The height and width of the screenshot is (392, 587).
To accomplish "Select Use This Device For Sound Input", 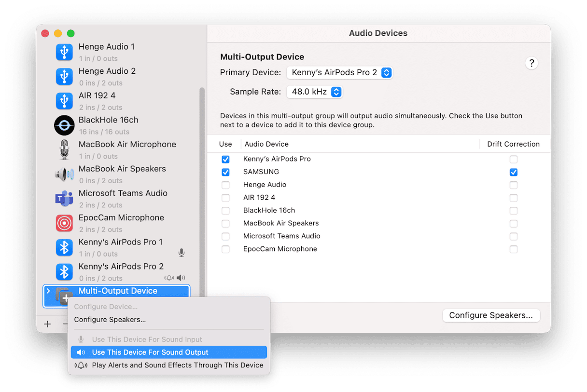I will (169, 339).
